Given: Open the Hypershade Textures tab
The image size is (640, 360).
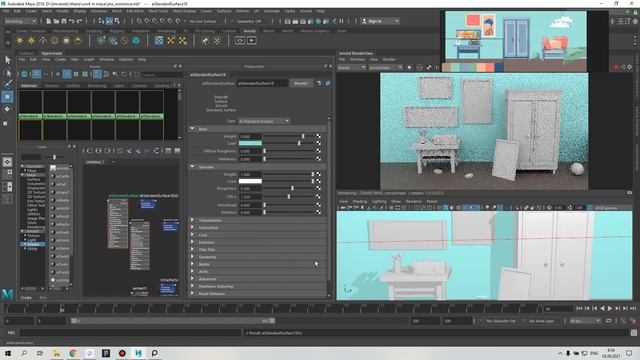Looking at the screenshot, I should pyautogui.click(x=51, y=86).
